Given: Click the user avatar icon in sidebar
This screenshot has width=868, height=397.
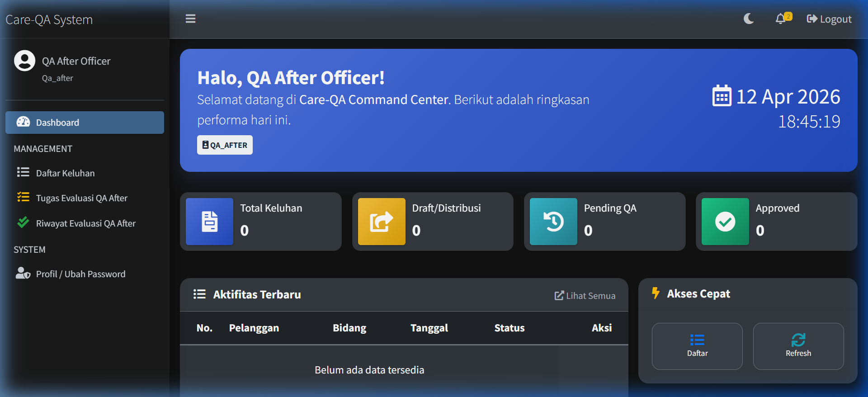Looking at the screenshot, I should [24, 61].
